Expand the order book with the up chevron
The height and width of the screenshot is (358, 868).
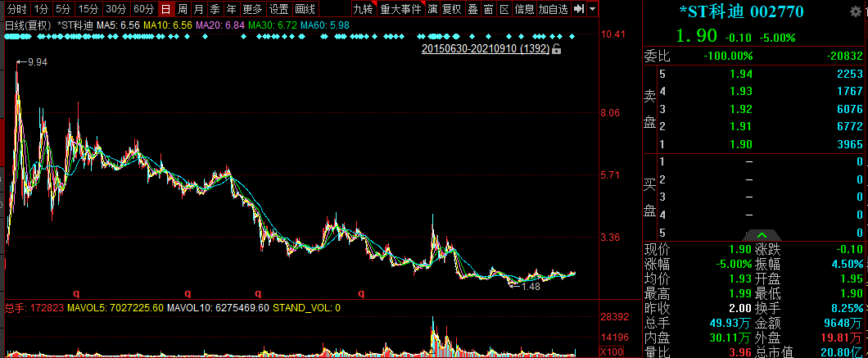pyautogui.click(x=762, y=235)
